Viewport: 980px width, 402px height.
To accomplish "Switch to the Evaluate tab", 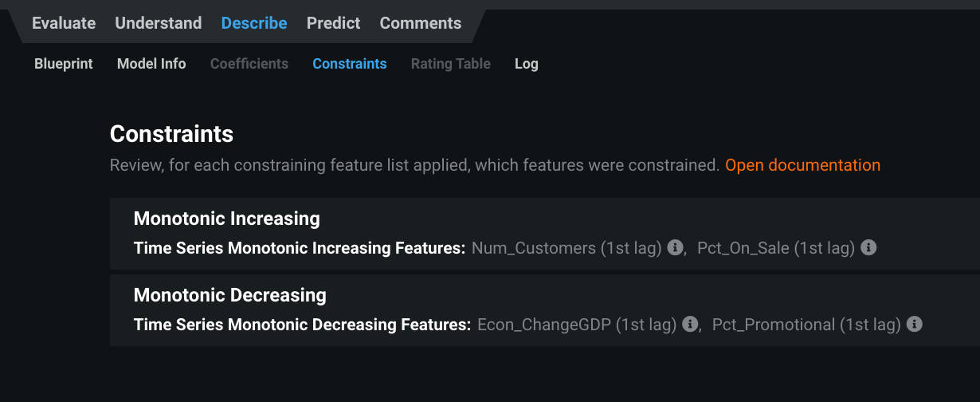I will tap(64, 23).
